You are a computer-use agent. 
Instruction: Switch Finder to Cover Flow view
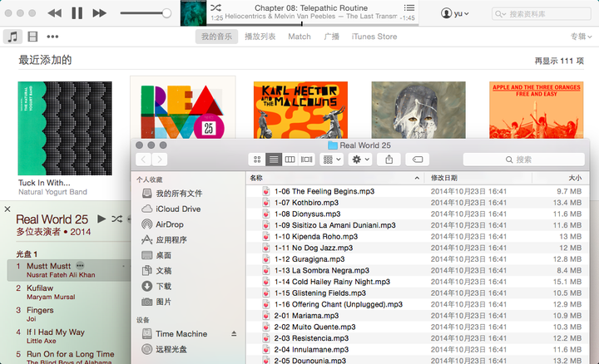[x=306, y=160]
